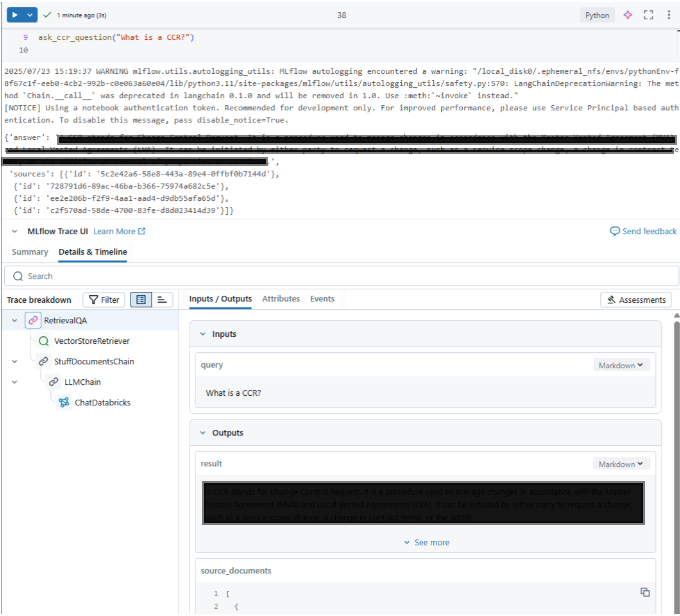680x616 pixels.
Task: Click the Databricks Assistant sparkle icon
Action: pyautogui.click(x=628, y=15)
